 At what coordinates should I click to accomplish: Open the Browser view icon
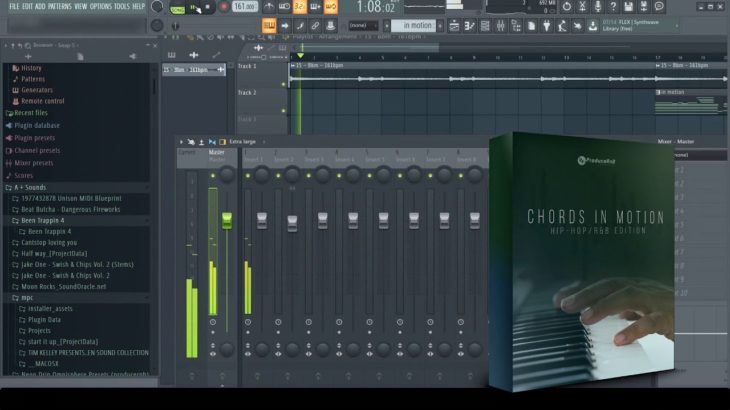point(516,26)
